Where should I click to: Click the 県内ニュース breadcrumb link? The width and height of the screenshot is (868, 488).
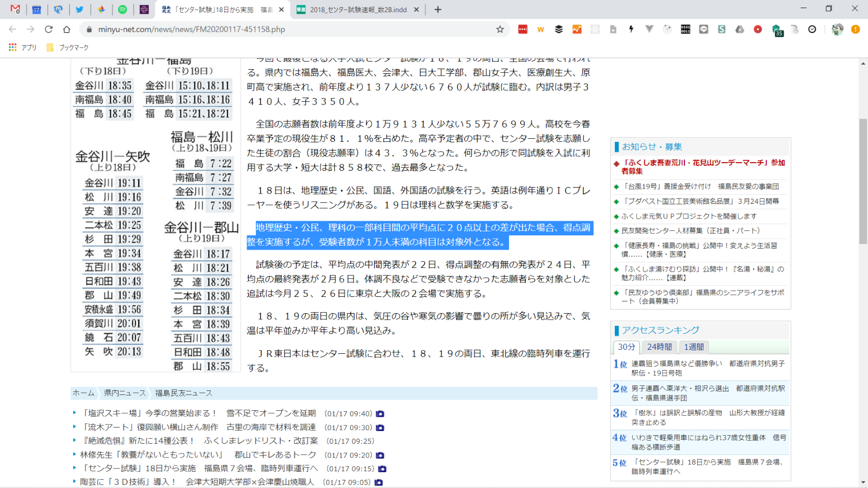125,393
